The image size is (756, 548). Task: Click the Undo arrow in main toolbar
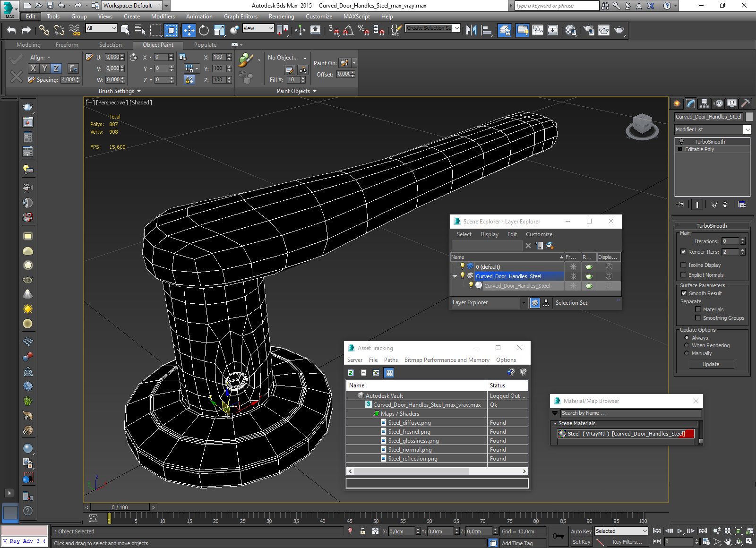[11, 30]
